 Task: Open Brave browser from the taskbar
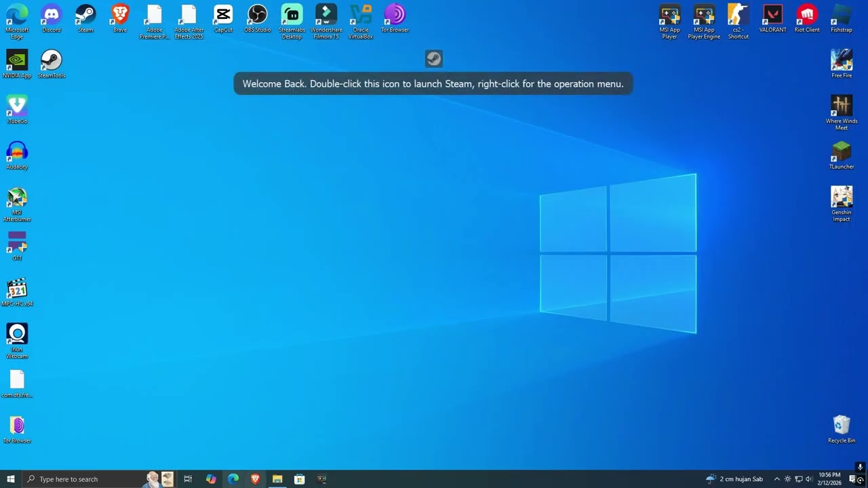[x=255, y=479]
